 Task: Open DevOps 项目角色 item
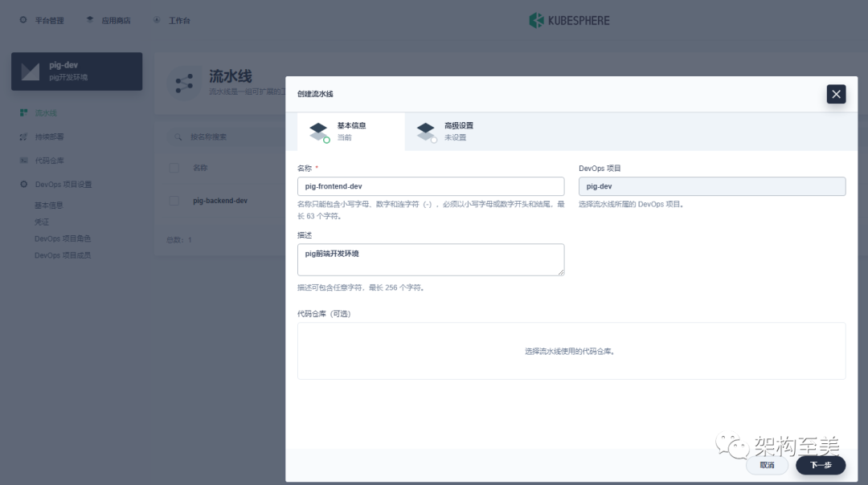(x=63, y=238)
